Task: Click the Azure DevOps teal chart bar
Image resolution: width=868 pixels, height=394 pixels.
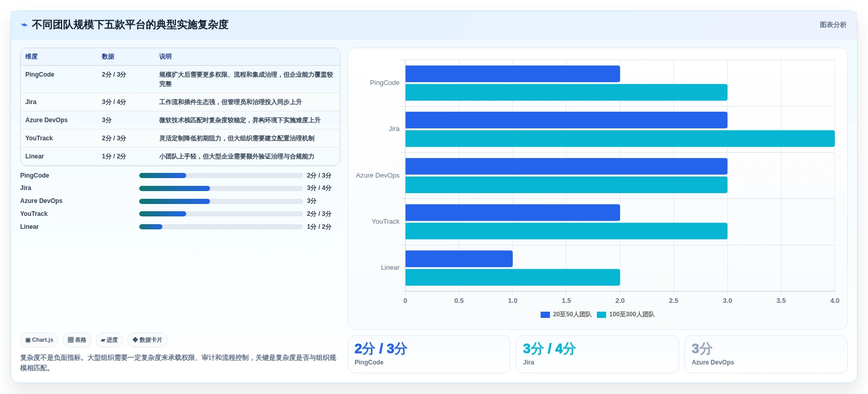Action: 566,185
